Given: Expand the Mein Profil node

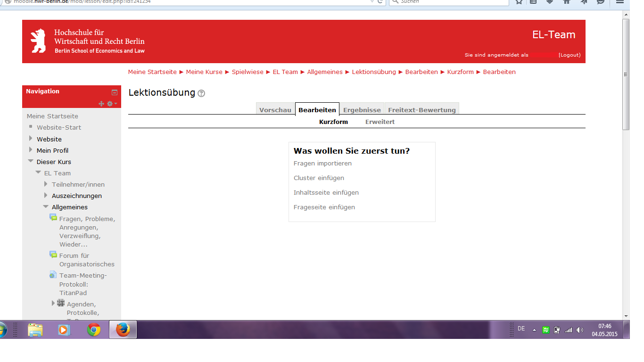Looking at the screenshot, I should click(31, 150).
